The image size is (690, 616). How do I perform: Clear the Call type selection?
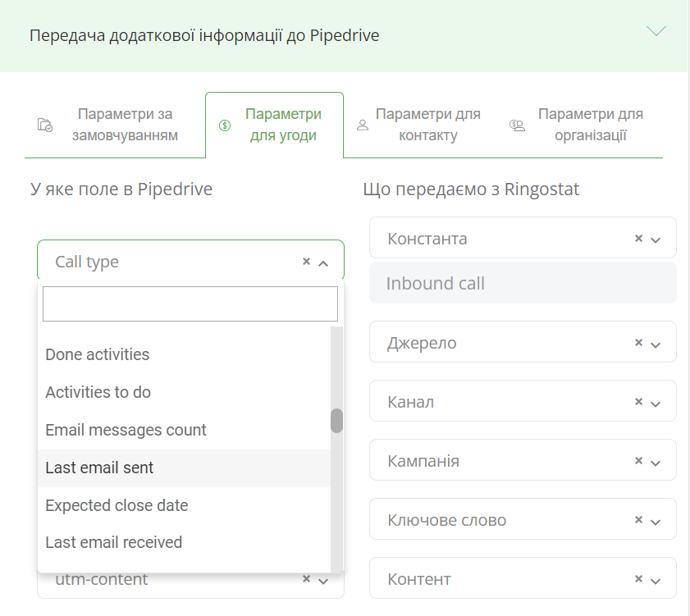[x=306, y=262]
